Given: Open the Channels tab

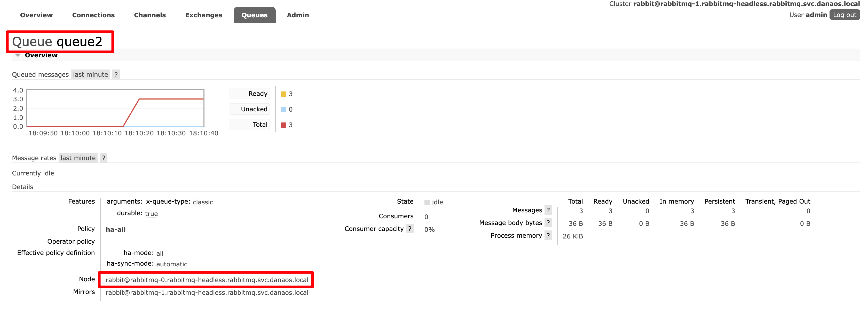Looking at the screenshot, I should click(x=149, y=15).
